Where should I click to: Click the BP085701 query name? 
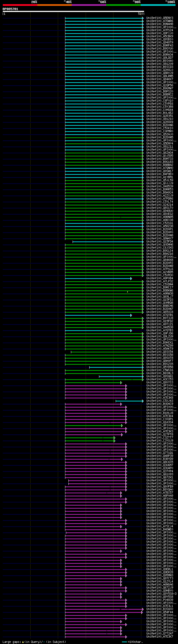[10, 9]
